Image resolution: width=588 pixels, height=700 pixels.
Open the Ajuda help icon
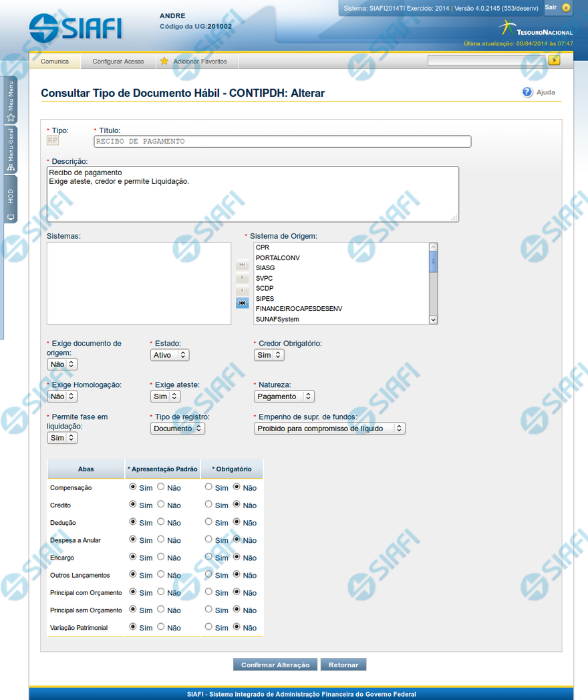(528, 92)
